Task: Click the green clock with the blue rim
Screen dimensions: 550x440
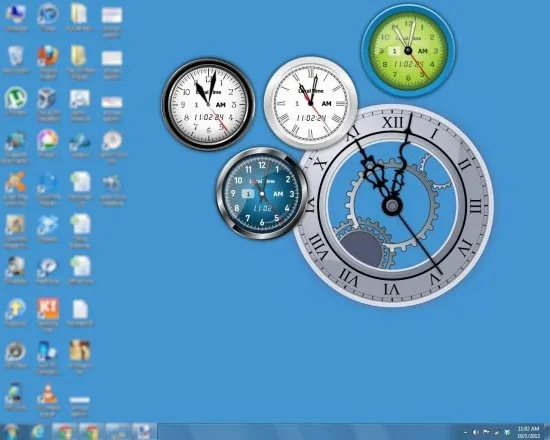Action: point(408,51)
